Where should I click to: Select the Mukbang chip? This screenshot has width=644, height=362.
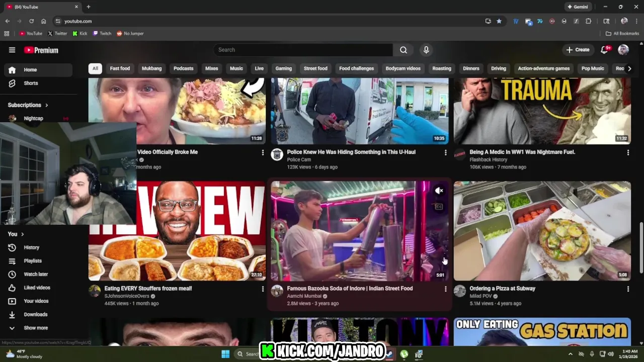151,68
